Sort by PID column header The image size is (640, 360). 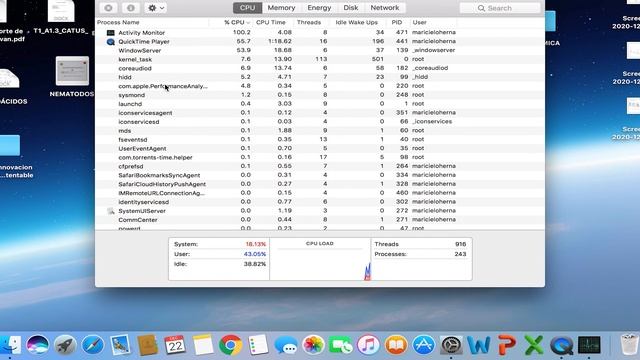point(397,22)
